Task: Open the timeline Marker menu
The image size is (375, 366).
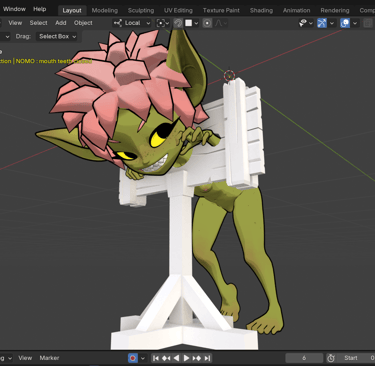Action: click(x=49, y=358)
